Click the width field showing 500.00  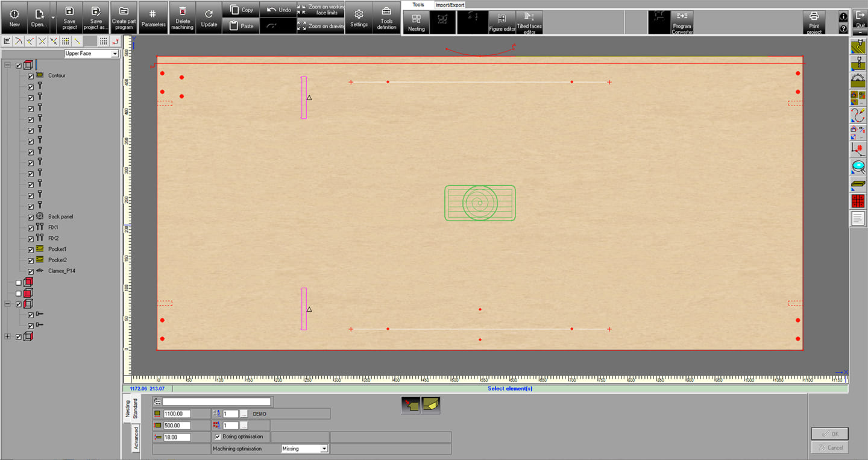point(177,426)
